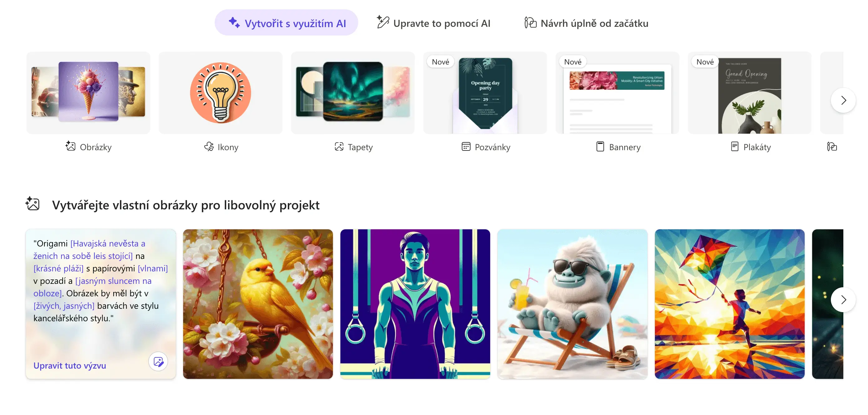The height and width of the screenshot is (415, 868).
Task: Switch to Upravte to pomocí AI tab
Action: (x=433, y=23)
